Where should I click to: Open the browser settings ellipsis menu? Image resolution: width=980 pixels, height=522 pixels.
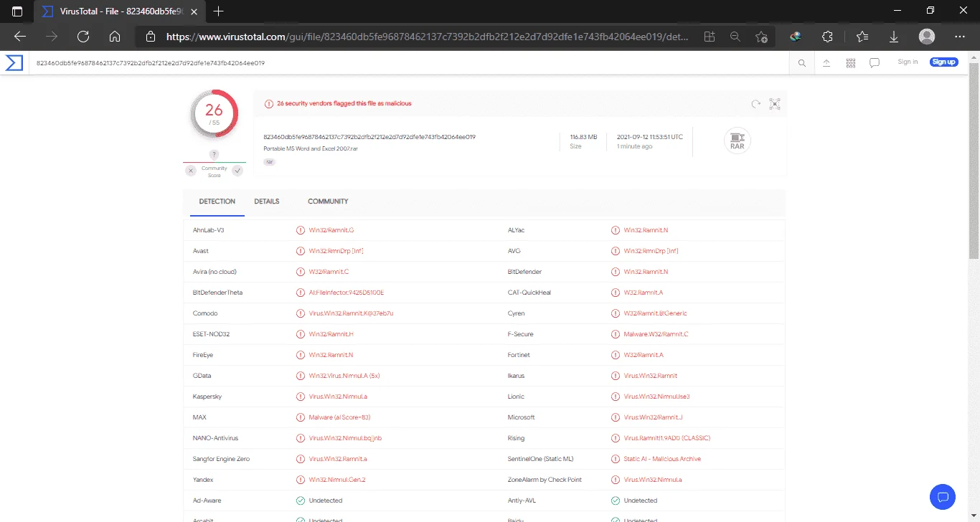(x=960, y=37)
